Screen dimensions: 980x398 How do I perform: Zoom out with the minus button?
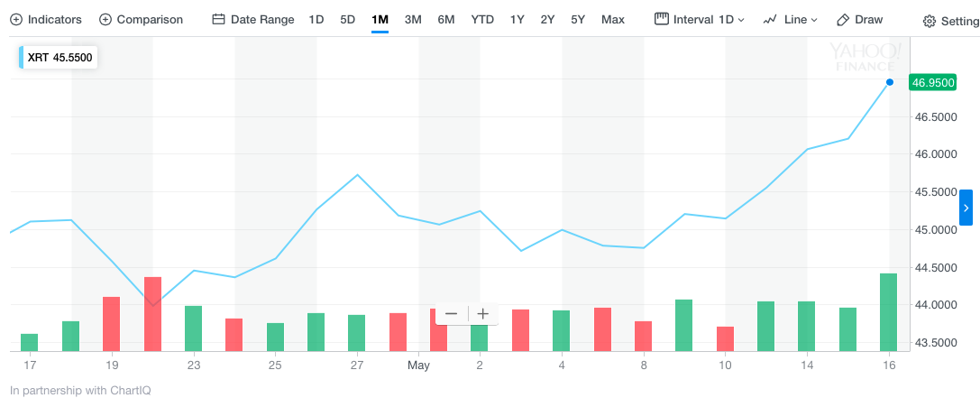pyautogui.click(x=452, y=314)
